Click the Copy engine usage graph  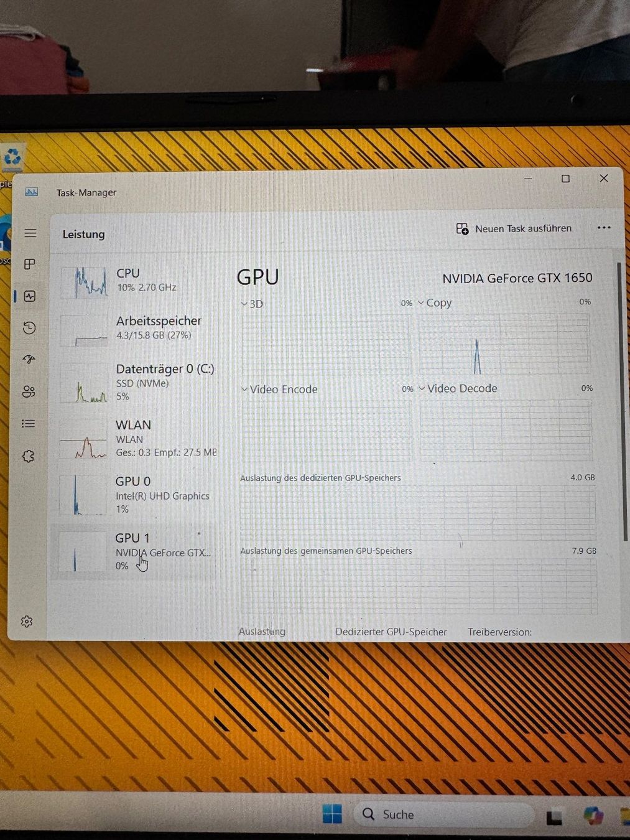503,343
